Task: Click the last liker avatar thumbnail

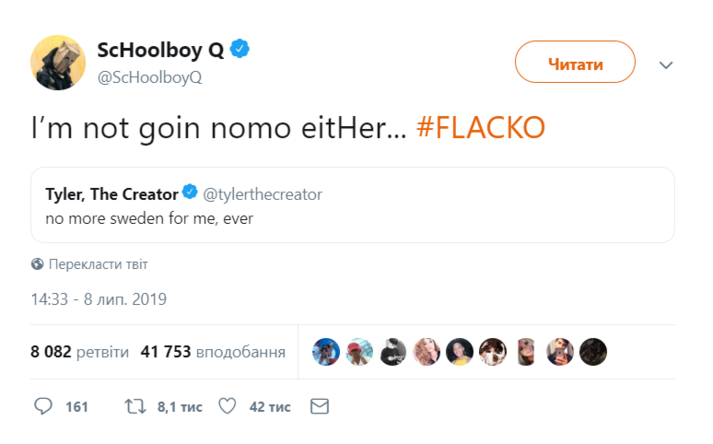Action: point(593,351)
